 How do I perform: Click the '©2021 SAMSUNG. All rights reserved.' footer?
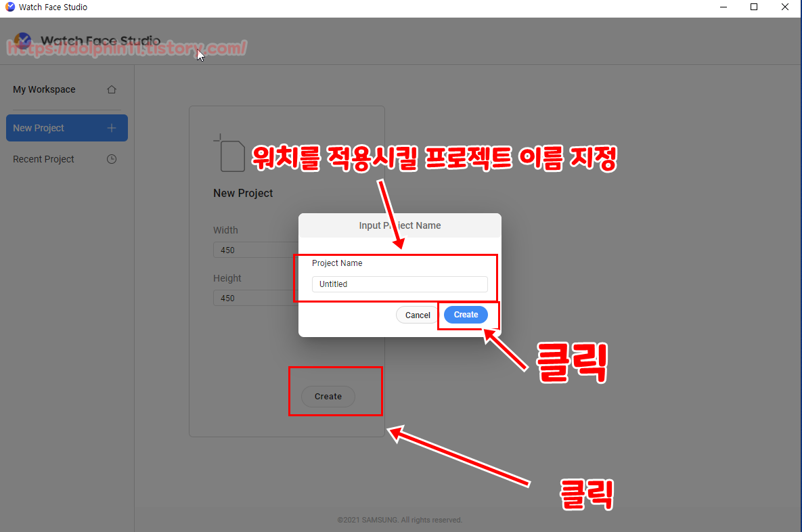tap(399, 520)
